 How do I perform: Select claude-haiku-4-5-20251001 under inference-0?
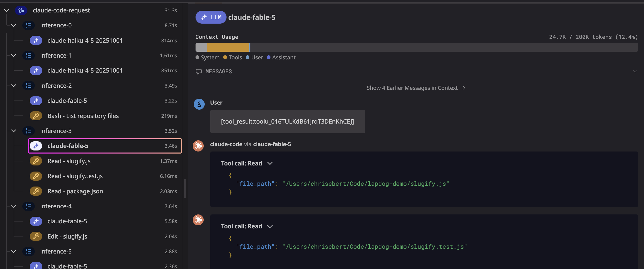click(x=105, y=40)
